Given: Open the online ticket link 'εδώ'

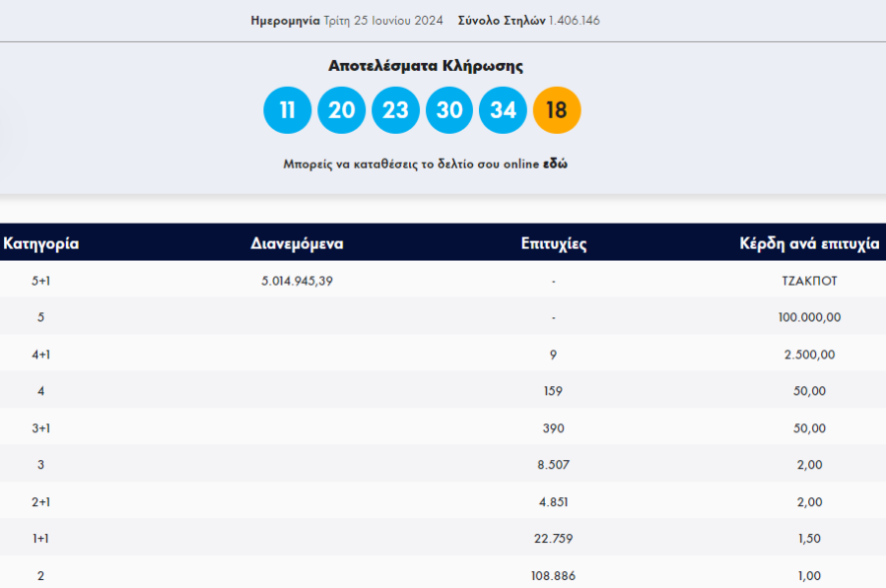Looking at the screenshot, I should click(x=555, y=164).
